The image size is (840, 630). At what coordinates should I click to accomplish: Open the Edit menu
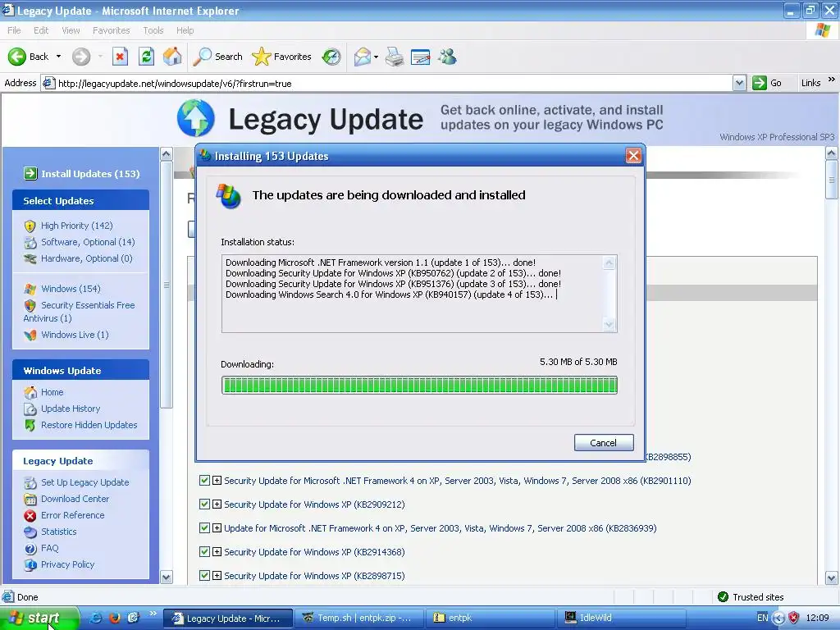click(x=41, y=30)
